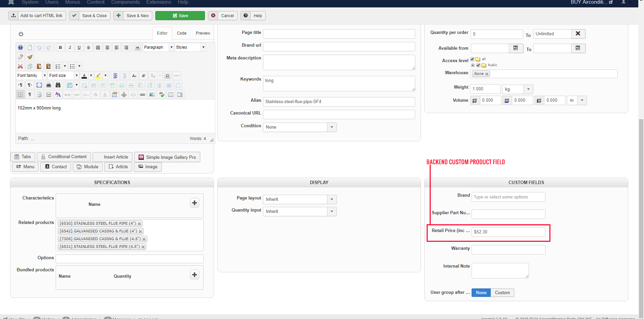Click the cut scissors icon
644x319 pixels.
coord(20,66)
